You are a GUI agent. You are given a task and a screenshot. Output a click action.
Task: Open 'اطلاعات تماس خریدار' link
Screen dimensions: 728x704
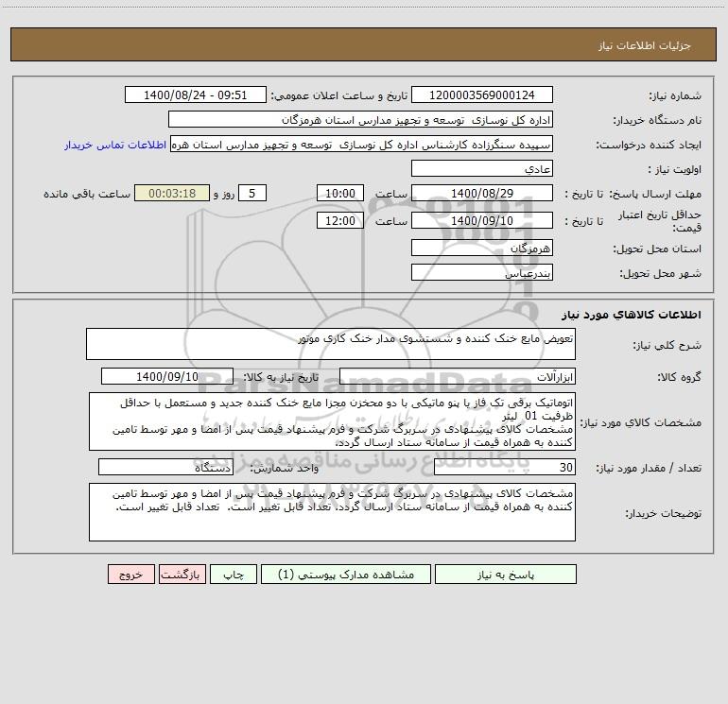pyautogui.click(x=115, y=145)
